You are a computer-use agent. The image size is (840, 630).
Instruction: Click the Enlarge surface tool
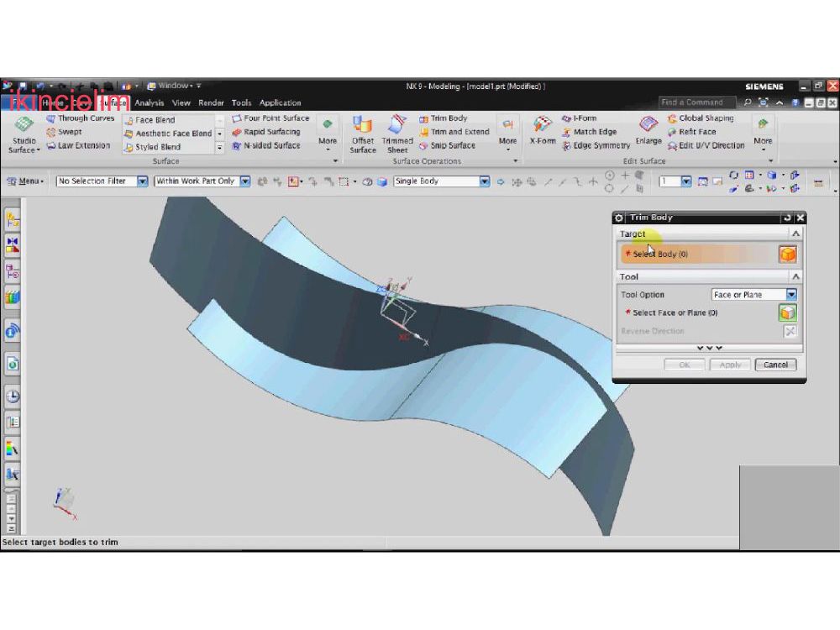point(648,130)
